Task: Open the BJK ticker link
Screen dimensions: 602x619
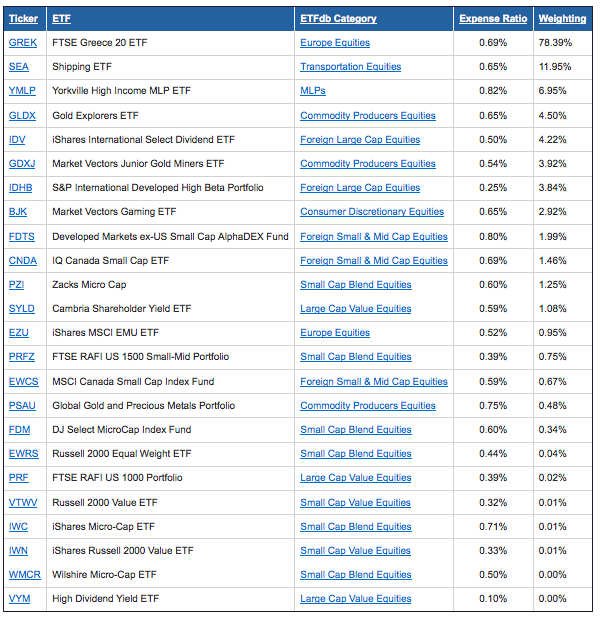Action: pyautogui.click(x=18, y=212)
